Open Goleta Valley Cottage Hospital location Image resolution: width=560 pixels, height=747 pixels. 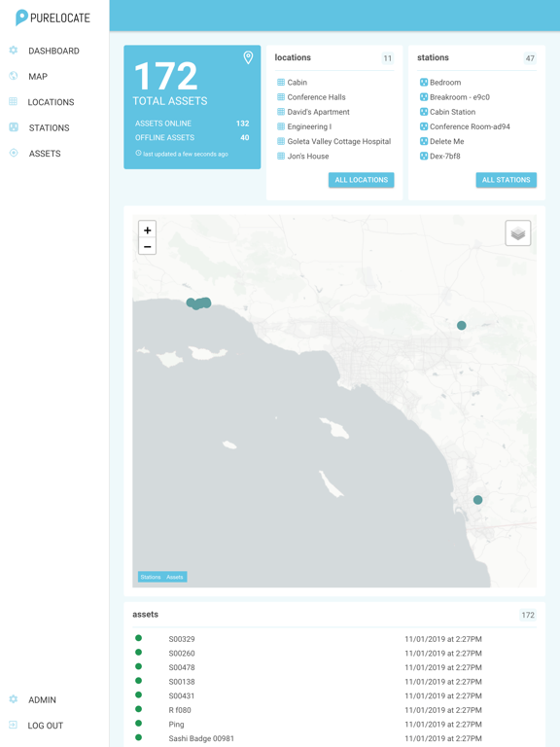click(339, 141)
